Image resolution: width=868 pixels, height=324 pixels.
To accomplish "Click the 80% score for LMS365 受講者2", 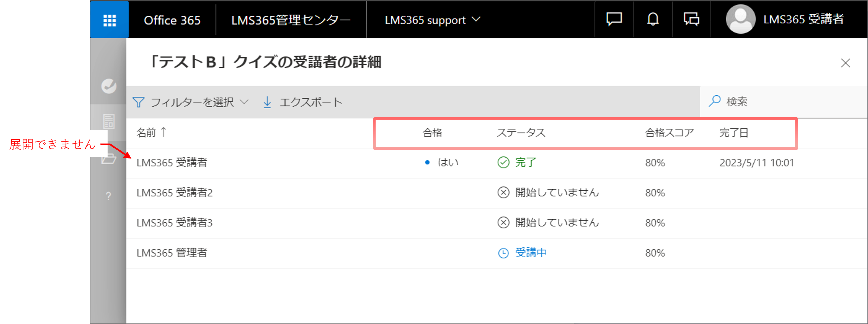I will point(655,193).
